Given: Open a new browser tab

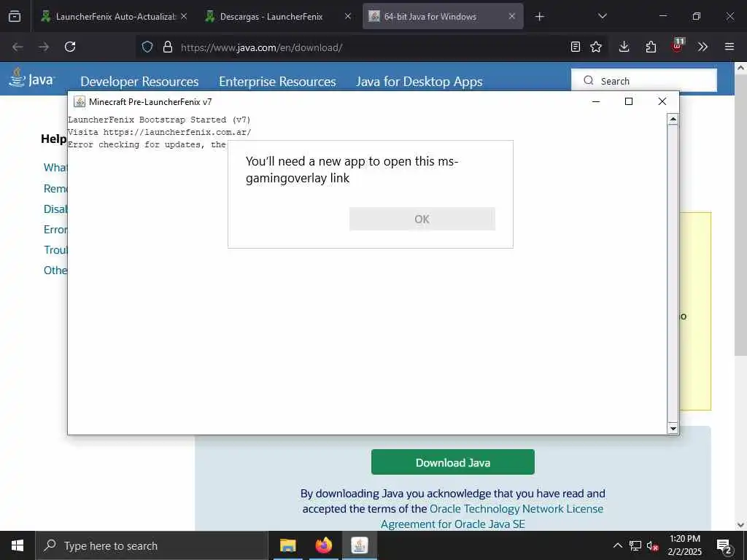Looking at the screenshot, I should (539, 17).
